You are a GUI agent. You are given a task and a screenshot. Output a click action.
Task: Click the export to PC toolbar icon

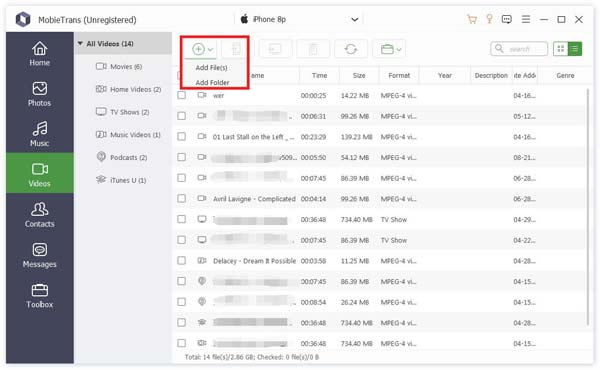coord(275,49)
